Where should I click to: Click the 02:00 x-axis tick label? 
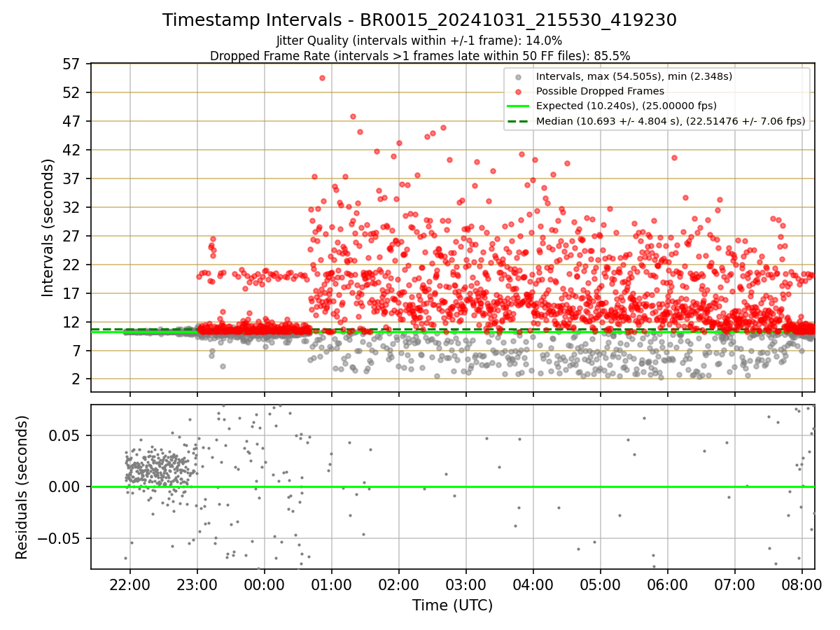[399, 584]
